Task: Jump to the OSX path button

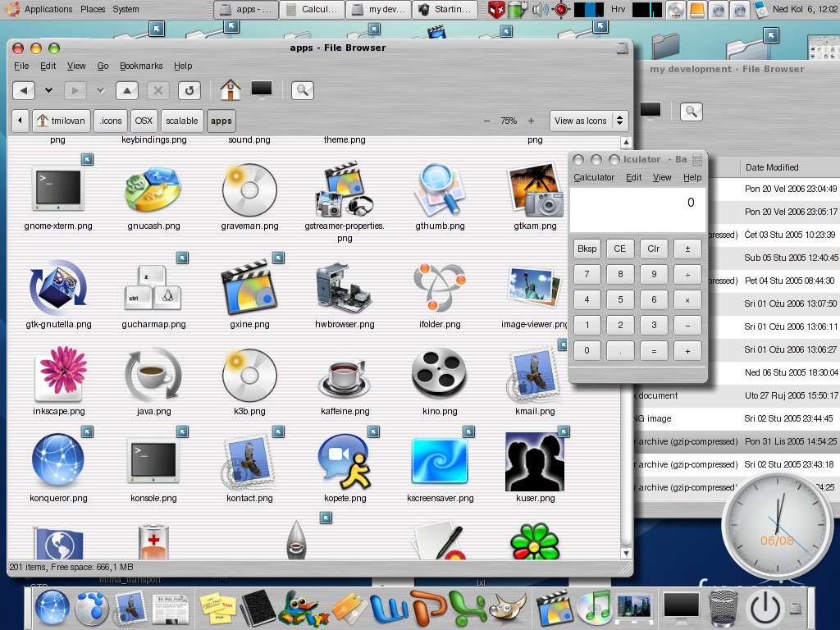Action: 144,121
